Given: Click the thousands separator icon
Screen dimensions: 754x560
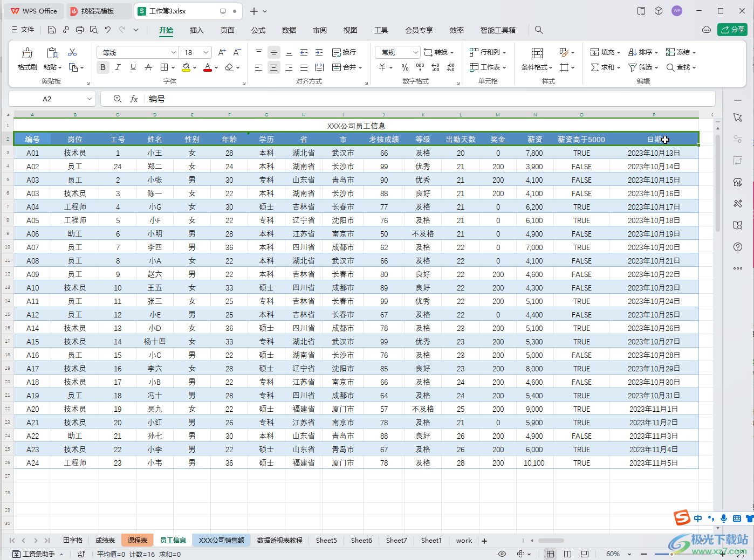Looking at the screenshot, I should tap(420, 67).
